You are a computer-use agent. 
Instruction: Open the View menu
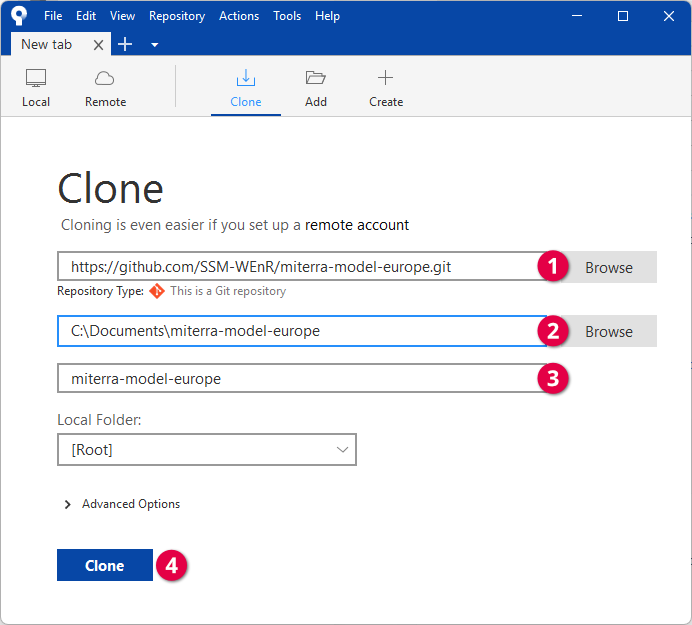[x=122, y=16]
